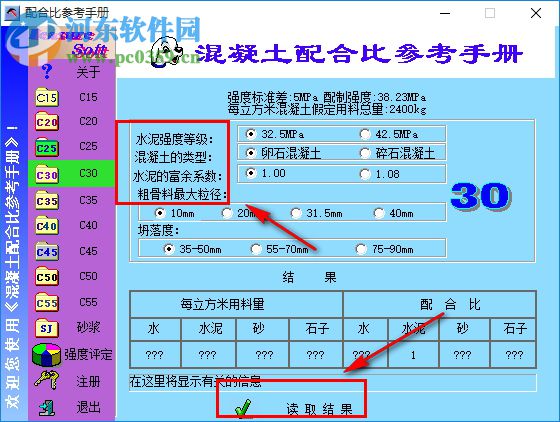Viewport: 560px width, 422px height.
Task: Open 强度评定 strength evaluation label
Action: [89, 354]
